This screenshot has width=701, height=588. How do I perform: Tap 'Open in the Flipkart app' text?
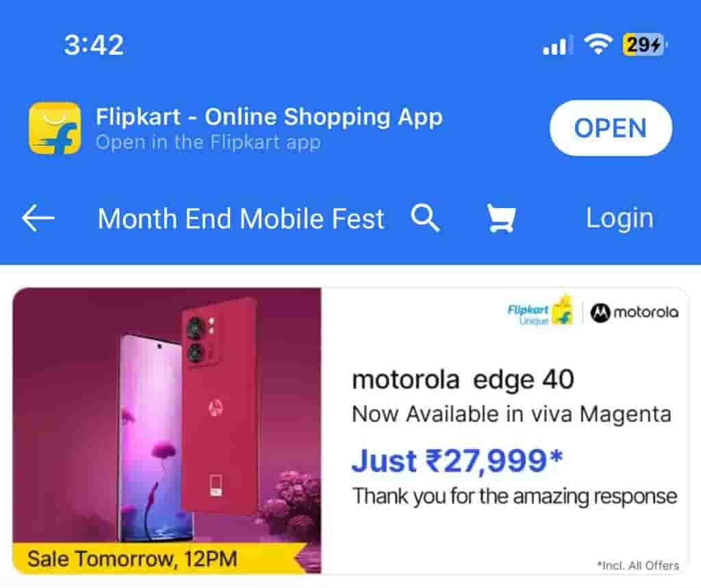[208, 142]
